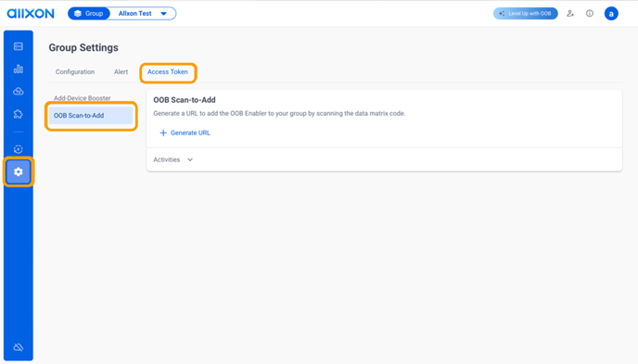
Task: Open the info circle icon
Action: pyautogui.click(x=590, y=13)
